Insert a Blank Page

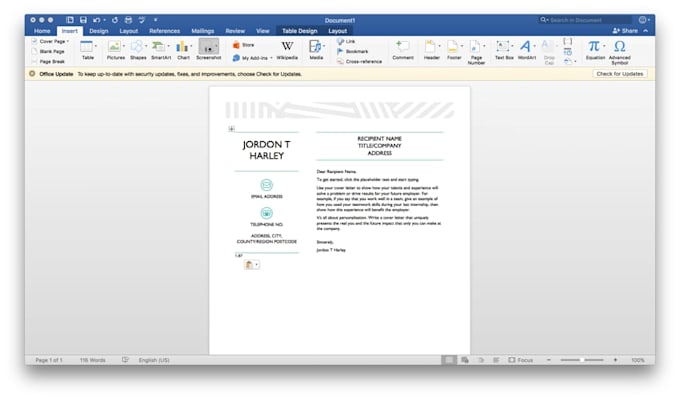[48, 51]
